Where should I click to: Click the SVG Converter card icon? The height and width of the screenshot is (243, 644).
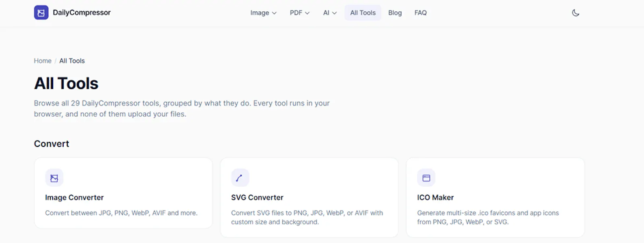240,178
